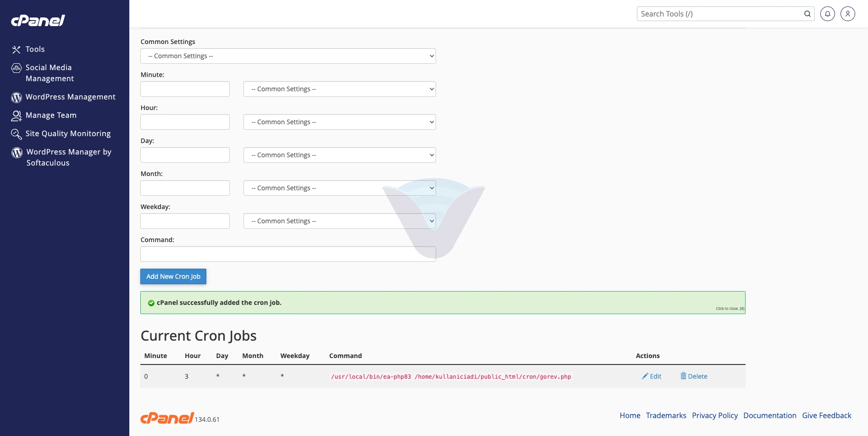Screen dimensions: 868x436
Task: Click the Social Media Management icon
Action: point(17,68)
